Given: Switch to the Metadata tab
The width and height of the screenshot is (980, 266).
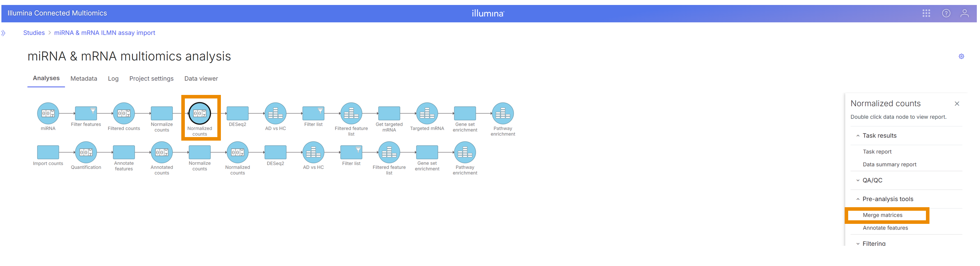Looking at the screenshot, I should [x=84, y=79].
